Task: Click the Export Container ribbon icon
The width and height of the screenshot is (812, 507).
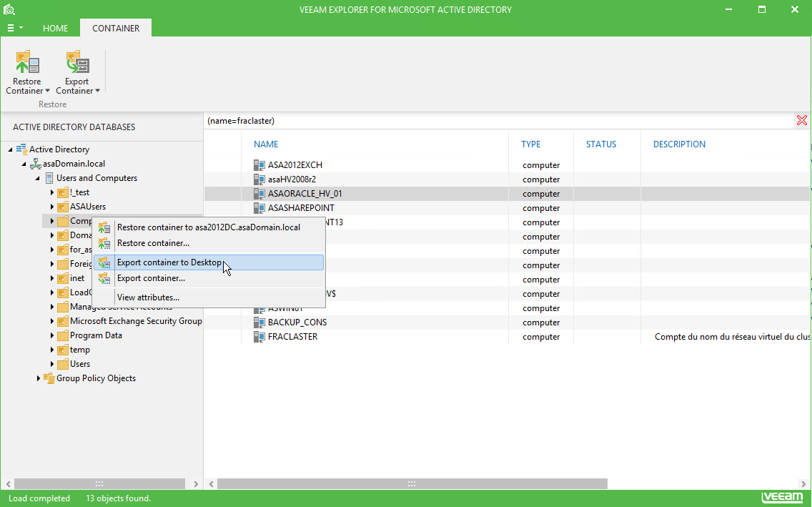Action: click(x=77, y=62)
